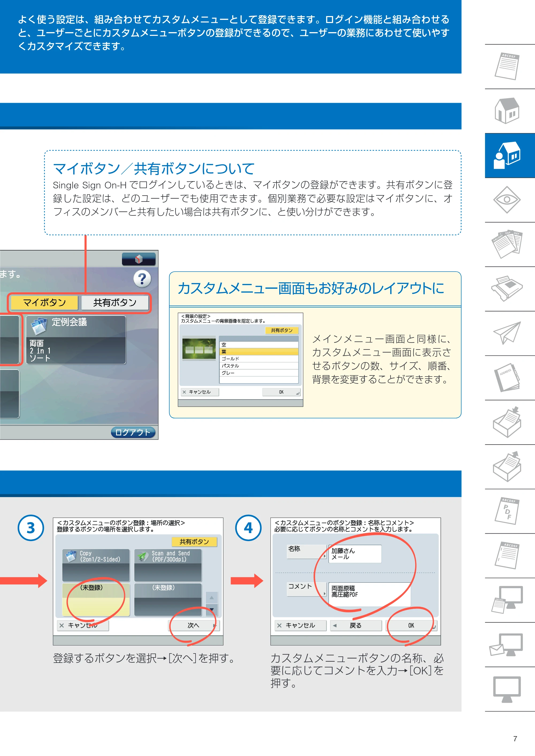Choose グレー from the background list
Viewport: 535px width, 756px height.
pyautogui.click(x=259, y=373)
